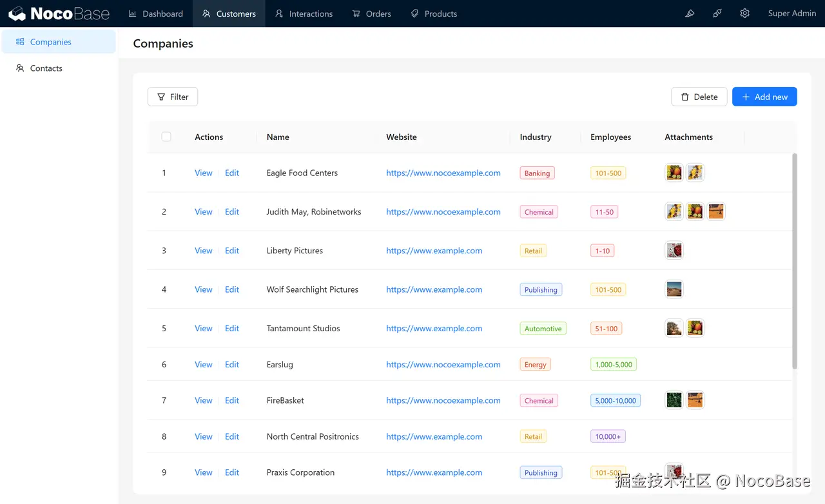Click the 11-50 employees tag
The image size is (825, 504).
(605, 211)
